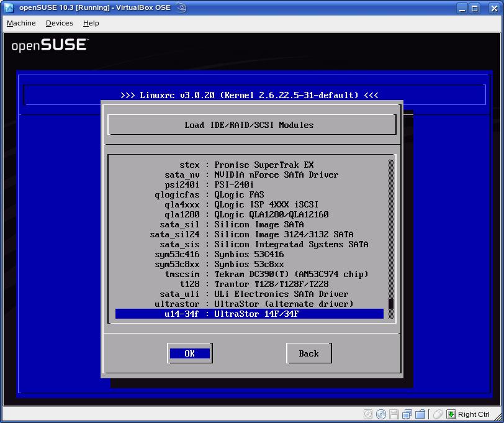Screen dimensions: 504x423
Task: Select sym53c416 Symbios 53C416 module
Action: coord(250,255)
